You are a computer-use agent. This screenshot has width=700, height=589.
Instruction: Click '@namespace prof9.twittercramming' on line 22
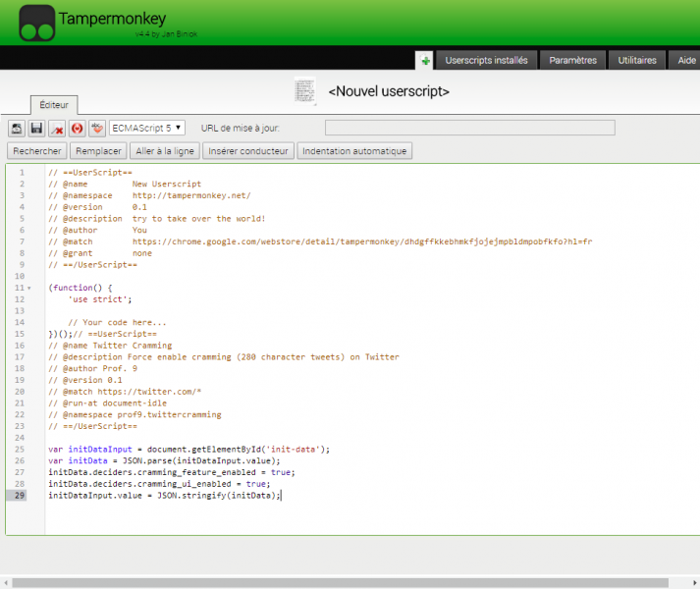(x=142, y=415)
